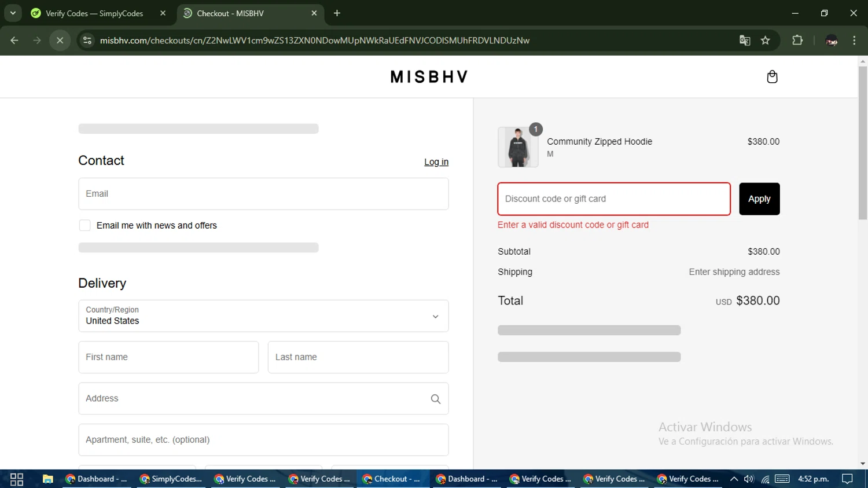View site information icon in address bar
This screenshot has width=868, height=488.
(87, 41)
